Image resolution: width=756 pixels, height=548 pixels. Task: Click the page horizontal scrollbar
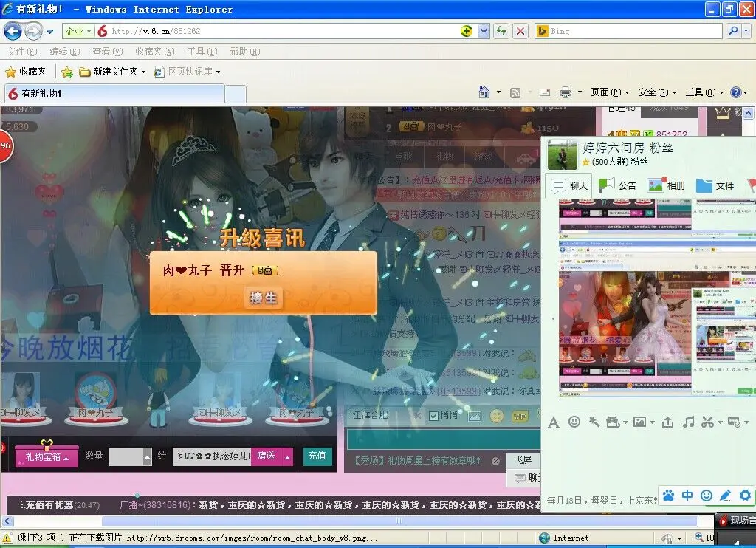[x=399, y=521]
